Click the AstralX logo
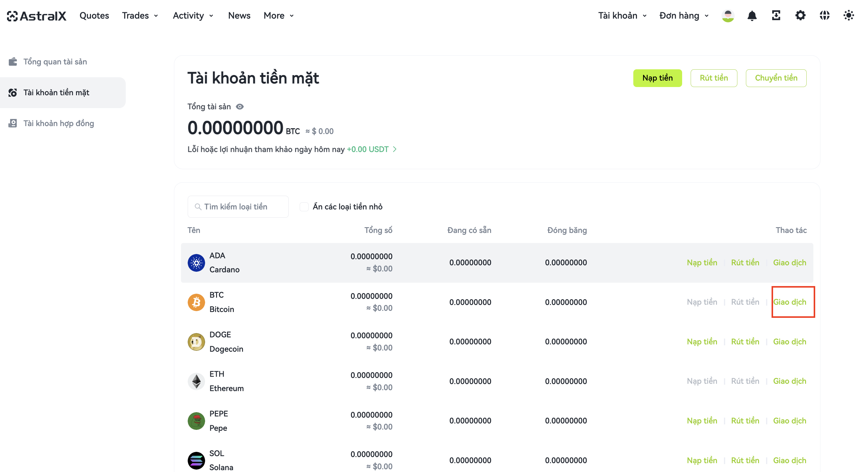Image resolution: width=868 pixels, height=472 pixels. pos(36,16)
